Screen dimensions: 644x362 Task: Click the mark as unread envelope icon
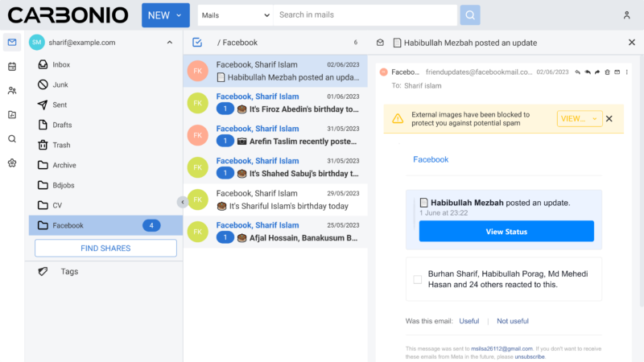tap(617, 72)
